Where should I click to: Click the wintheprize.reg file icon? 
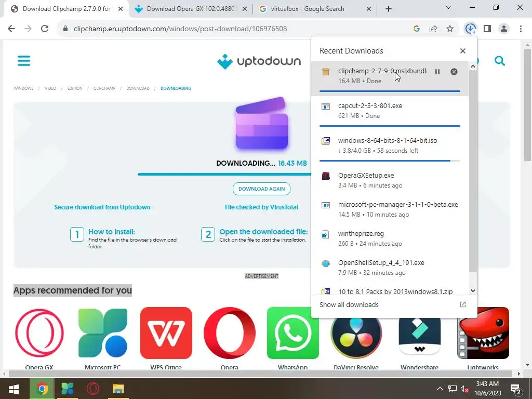pos(326,234)
